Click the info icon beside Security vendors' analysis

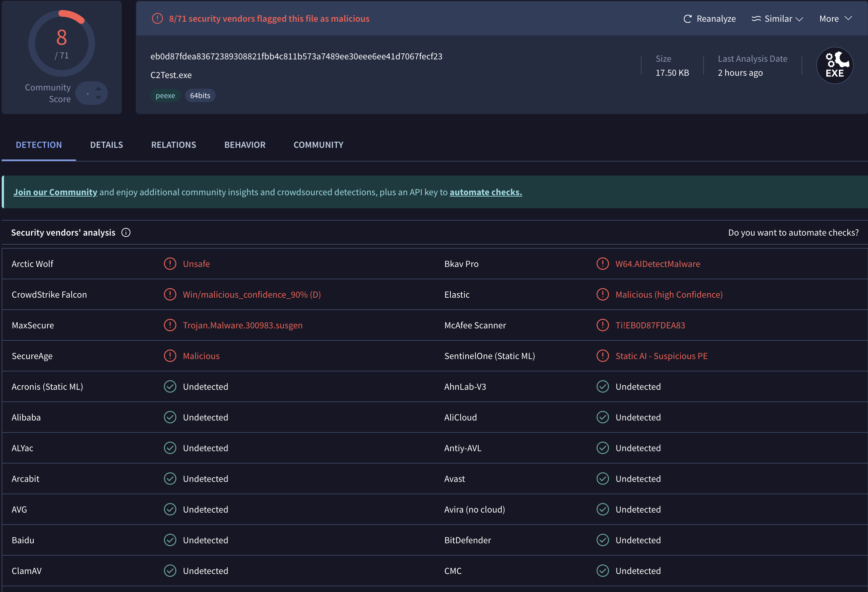point(126,232)
